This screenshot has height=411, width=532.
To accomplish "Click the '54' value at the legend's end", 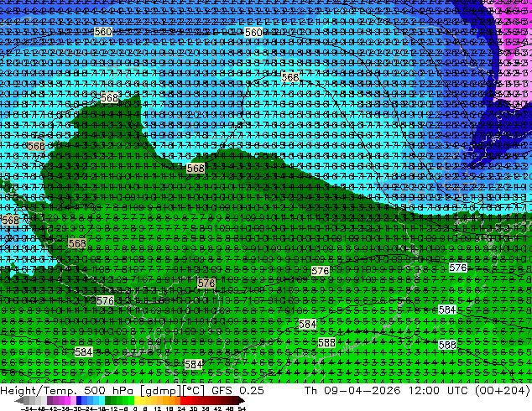I will click(241, 409).
